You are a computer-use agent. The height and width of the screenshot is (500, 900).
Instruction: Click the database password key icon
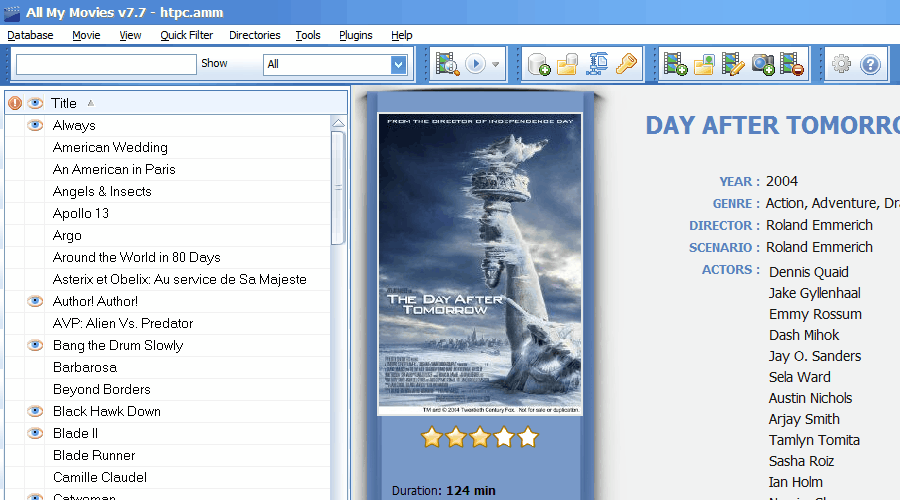626,64
